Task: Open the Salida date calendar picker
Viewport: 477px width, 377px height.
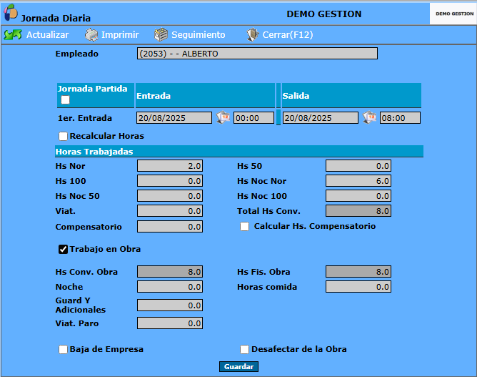Action: (370, 118)
